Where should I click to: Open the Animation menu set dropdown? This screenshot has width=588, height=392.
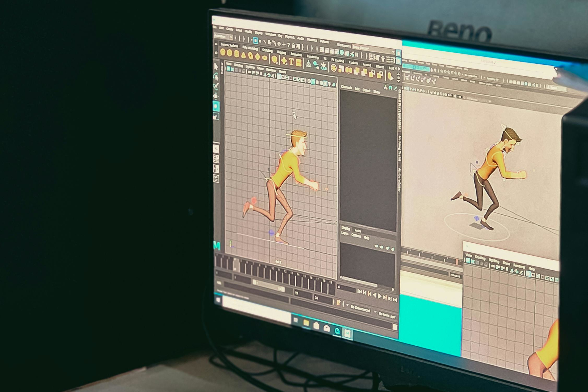(x=224, y=36)
